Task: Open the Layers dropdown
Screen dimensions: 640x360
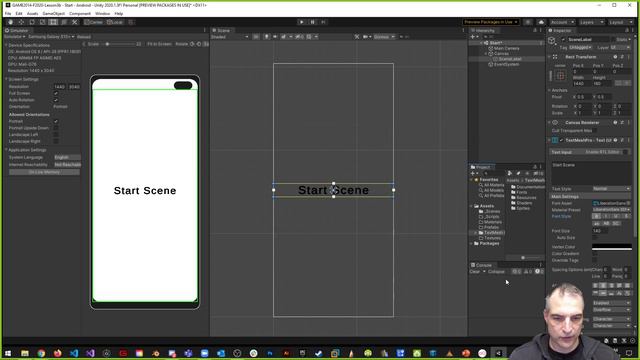Action: pyautogui.click(x=591, y=22)
